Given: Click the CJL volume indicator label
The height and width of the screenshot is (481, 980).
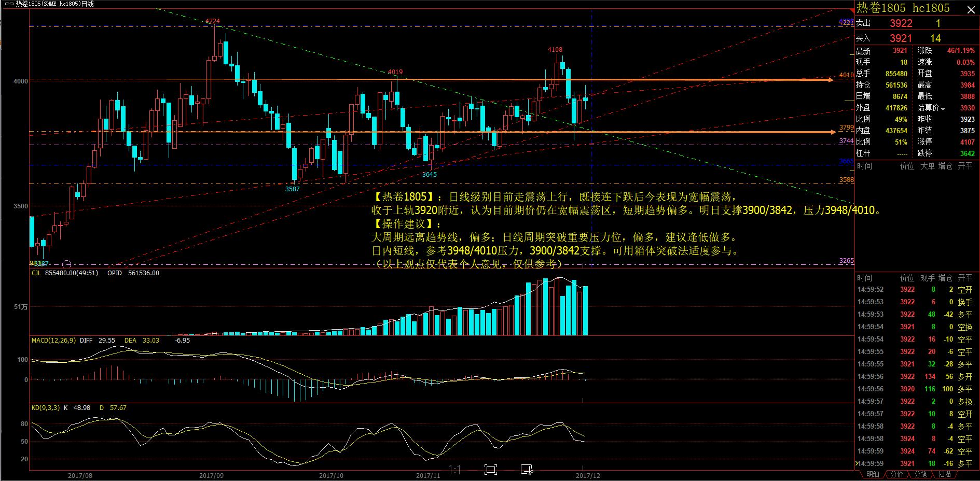Looking at the screenshot, I should click(x=36, y=273).
